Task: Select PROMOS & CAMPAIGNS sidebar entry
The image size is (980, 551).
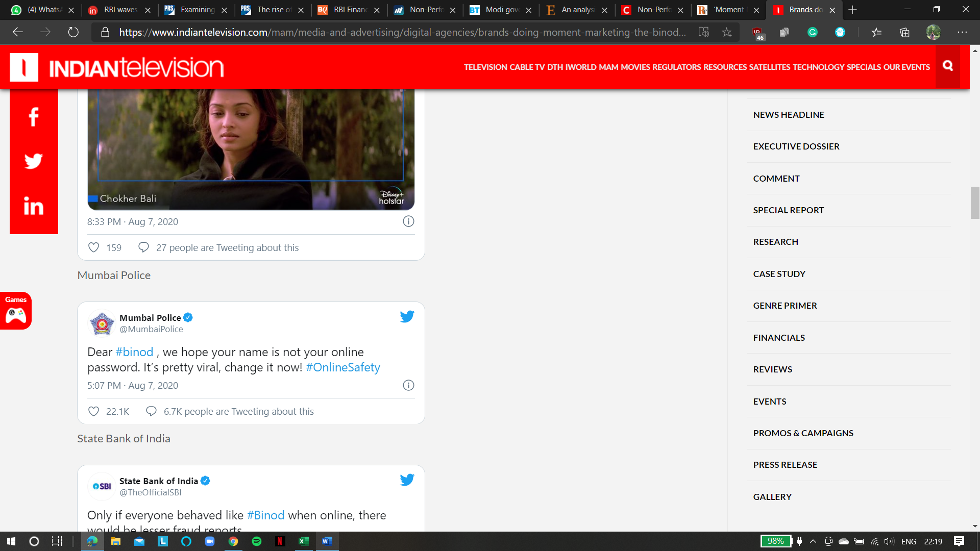Action: coord(803,433)
